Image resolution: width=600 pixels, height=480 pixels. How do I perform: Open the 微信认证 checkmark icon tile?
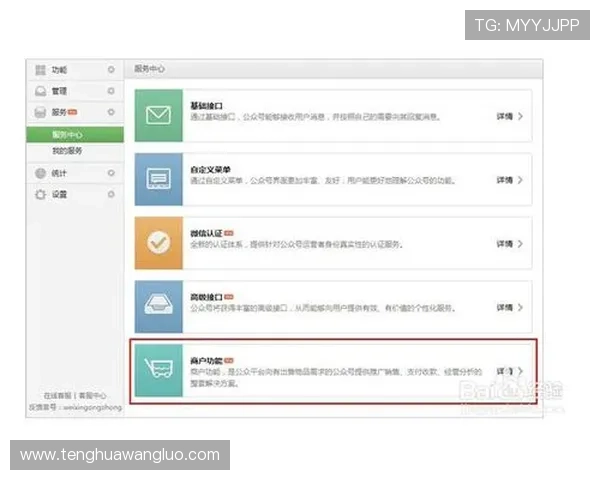[158, 243]
